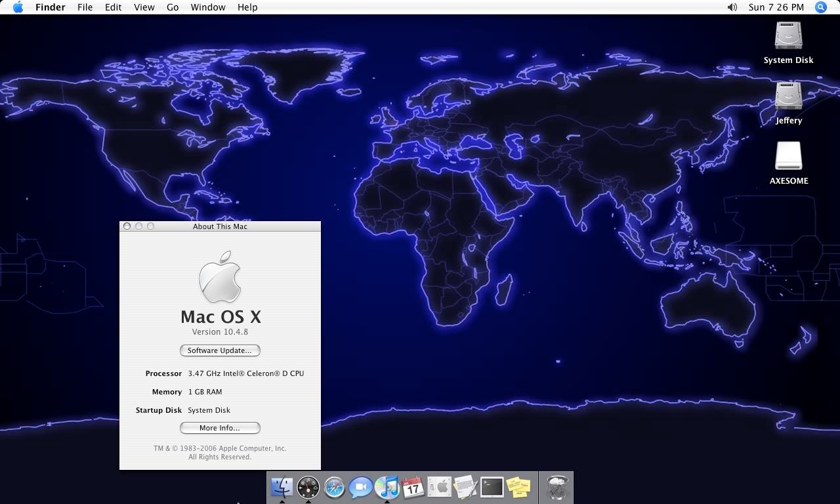The image size is (840, 504).
Task: Launch TextEdit from the Dock
Action: click(x=466, y=487)
